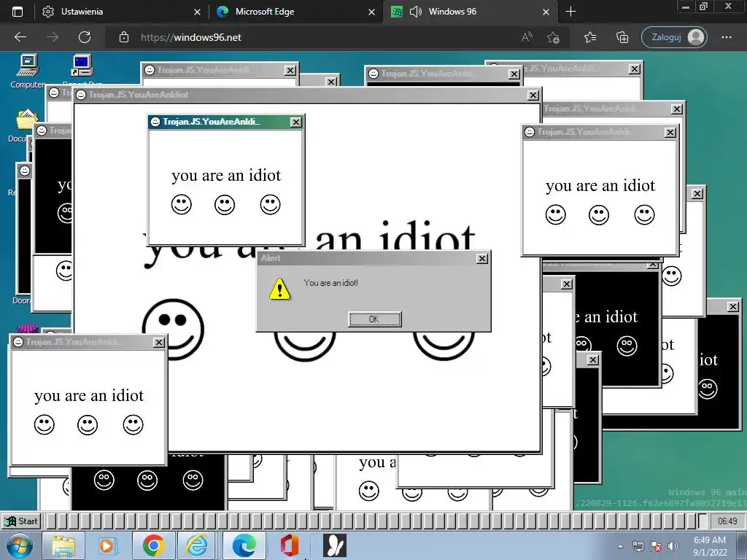Click smiley icon in large Trojan window title

coord(81,95)
